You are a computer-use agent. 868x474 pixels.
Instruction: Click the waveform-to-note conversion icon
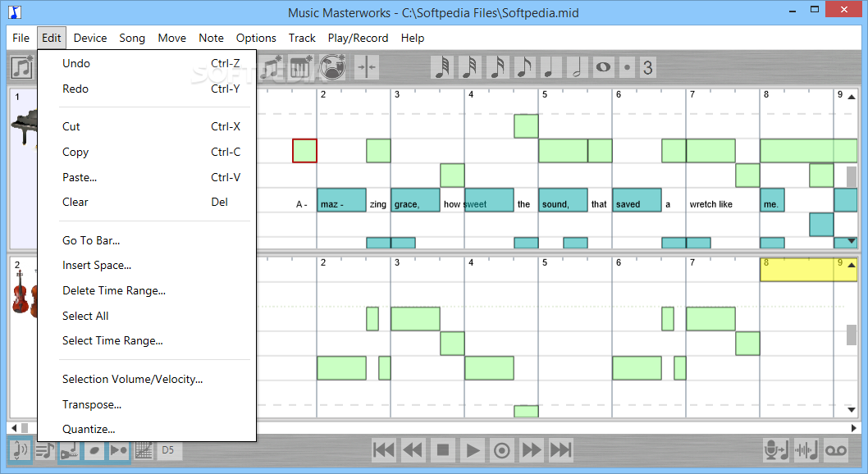pyautogui.click(x=806, y=450)
